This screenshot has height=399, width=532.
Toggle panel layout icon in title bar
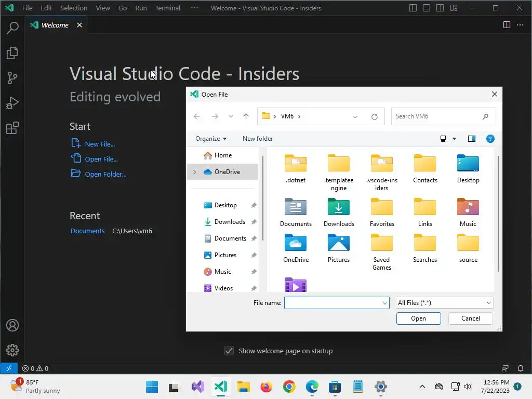[427, 8]
